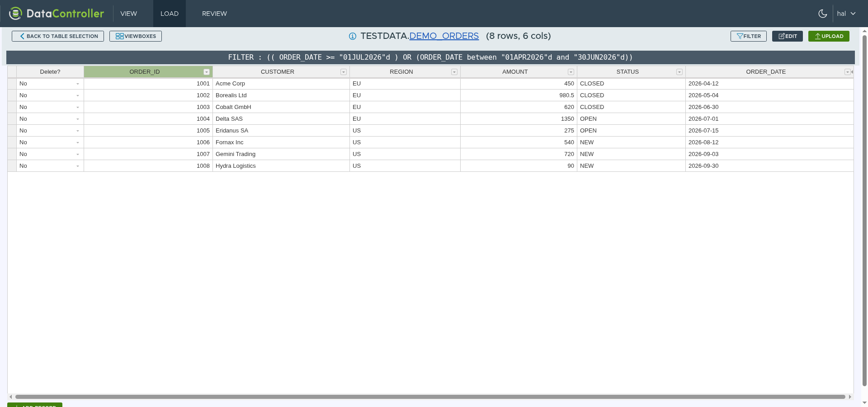Click the DataController logo

pos(57,14)
